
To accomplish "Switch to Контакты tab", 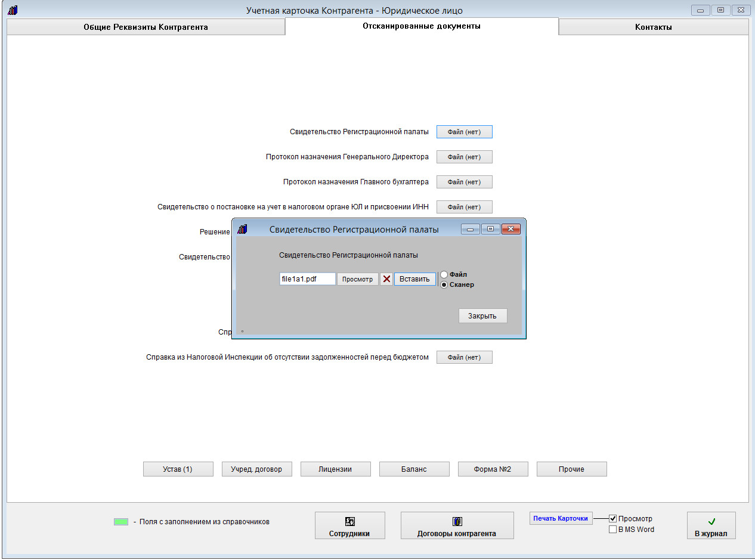I will [654, 27].
